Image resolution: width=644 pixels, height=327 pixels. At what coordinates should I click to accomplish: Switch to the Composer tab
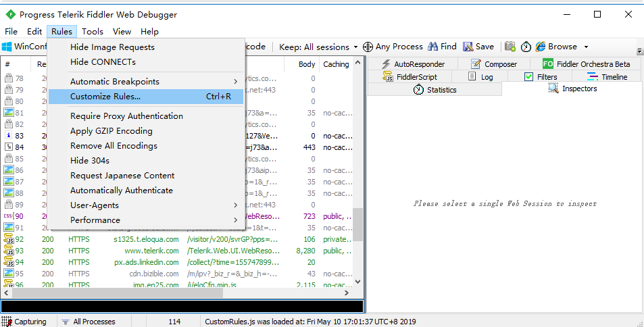pyautogui.click(x=494, y=64)
